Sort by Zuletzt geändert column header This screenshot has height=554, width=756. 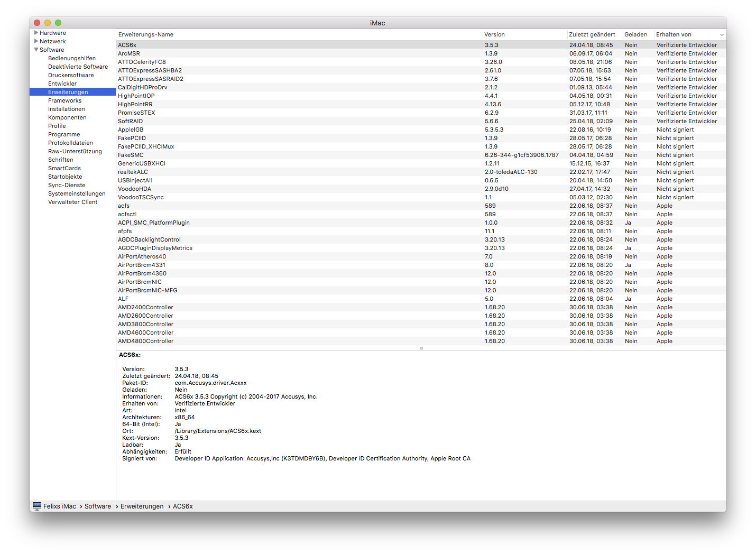[x=595, y=34]
